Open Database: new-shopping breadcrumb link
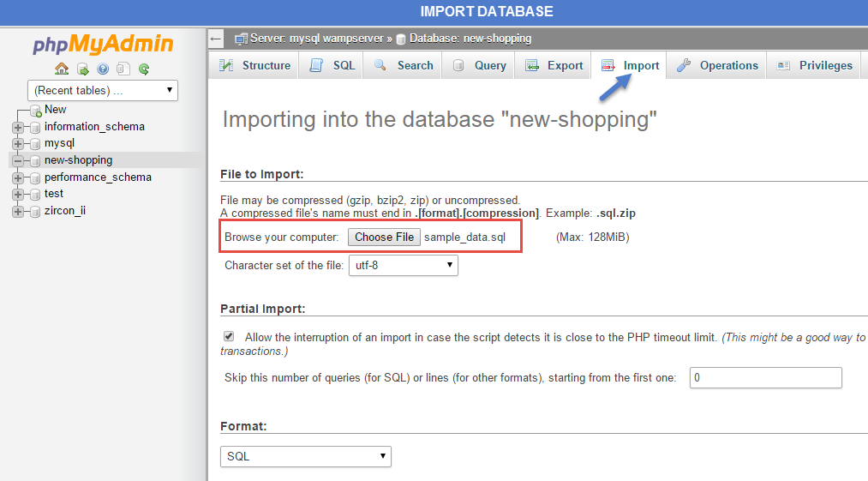Screen dimensions: 868x481 (470, 39)
